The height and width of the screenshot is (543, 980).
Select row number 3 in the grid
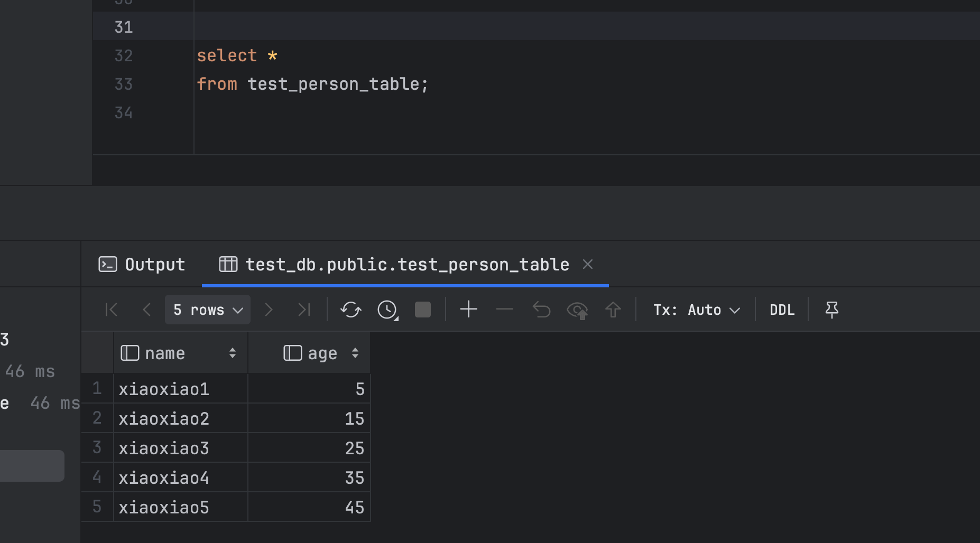97,448
